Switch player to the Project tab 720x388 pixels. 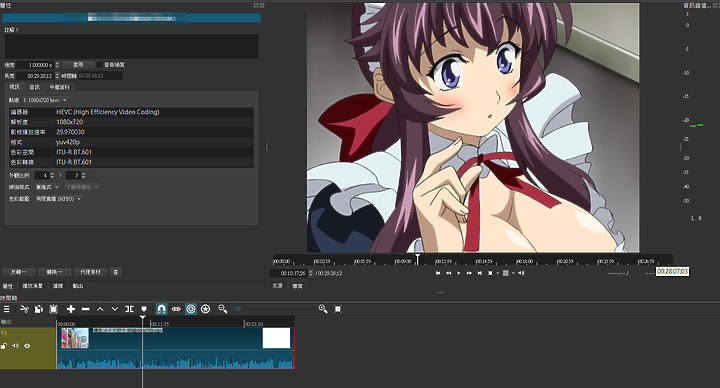[x=298, y=286]
